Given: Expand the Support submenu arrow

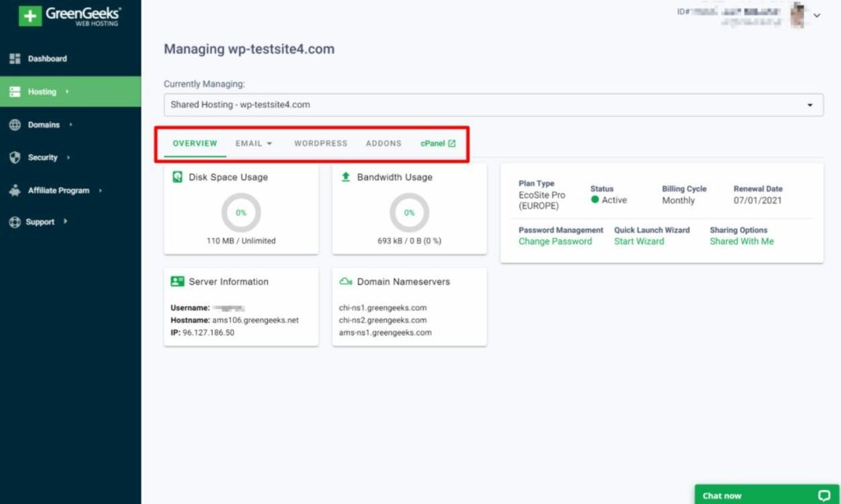Looking at the screenshot, I should (66, 222).
